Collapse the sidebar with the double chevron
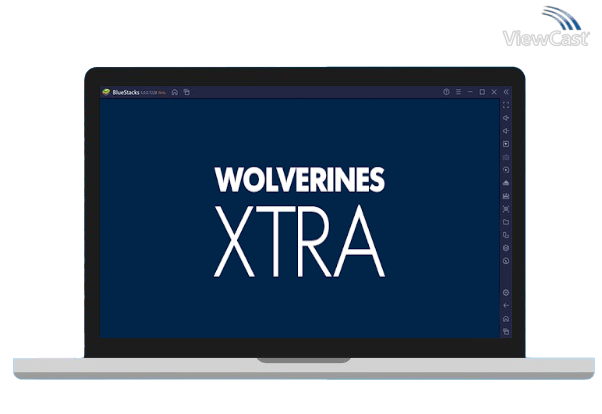Viewport: 602px width, 414px height. point(506,92)
